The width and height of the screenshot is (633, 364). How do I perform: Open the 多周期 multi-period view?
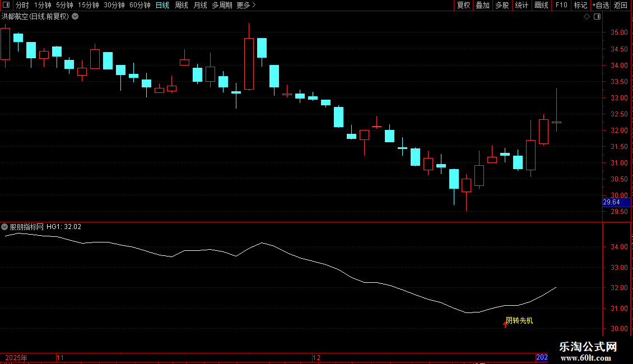(x=222, y=5)
